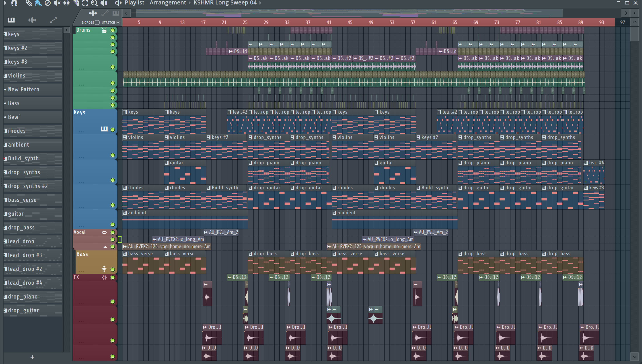Viewport: 642px width, 364px height.
Task: Mute the FX track
Action: [x=113, y=277]
